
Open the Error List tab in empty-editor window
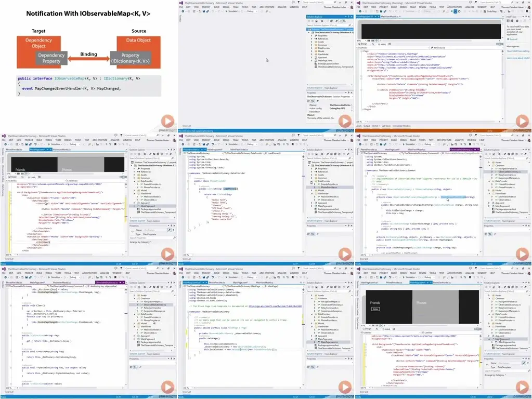click(x=186, y=126)
